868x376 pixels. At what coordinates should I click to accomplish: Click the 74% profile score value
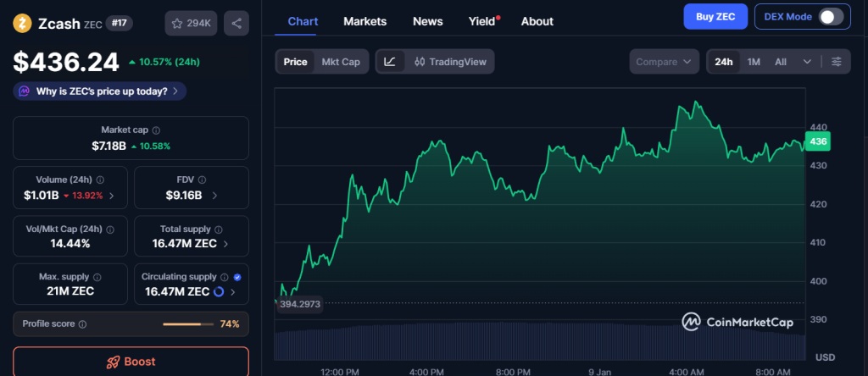pyautogui.click(x=230, y=324)
